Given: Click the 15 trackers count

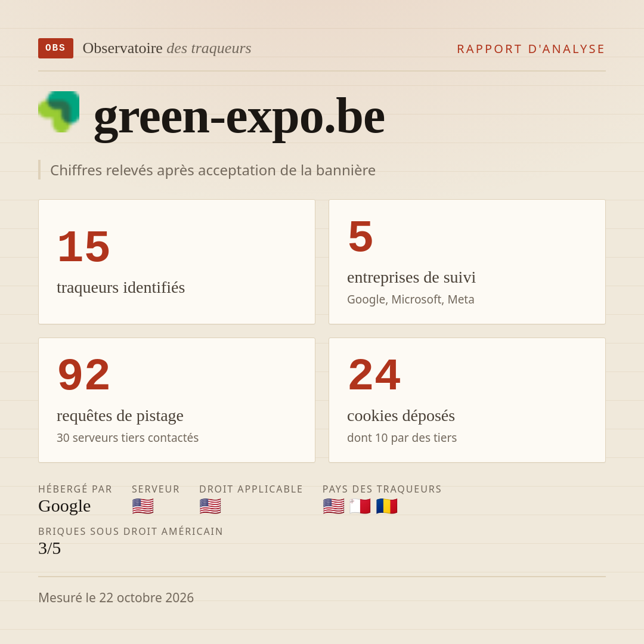Looking at the screenshot, I should (x=84, y=246).
